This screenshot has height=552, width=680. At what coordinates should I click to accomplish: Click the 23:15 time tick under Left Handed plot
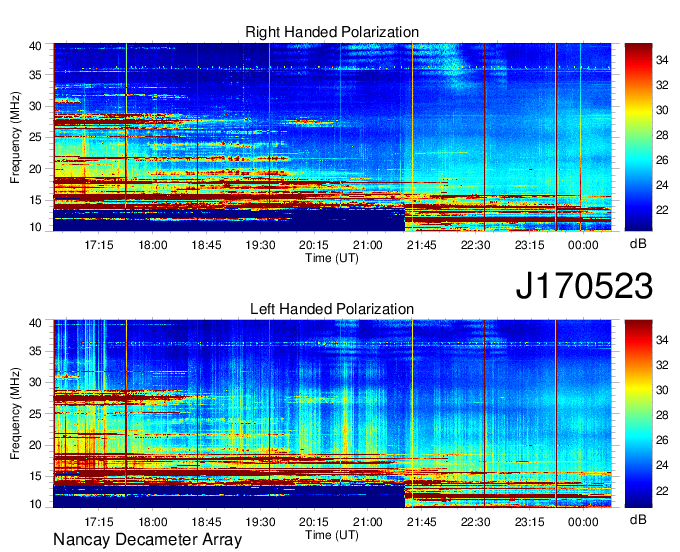click(530, 522)
